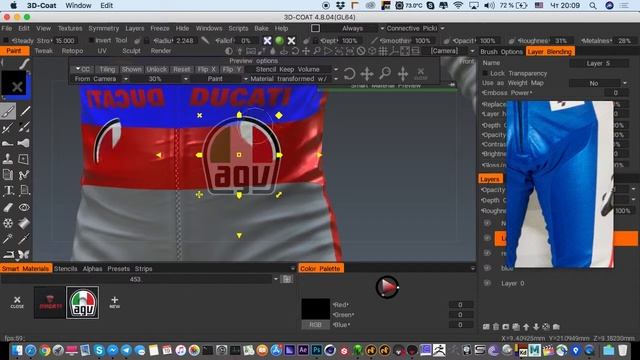The width and height of the screenshot is (640, 360).
Task: Click the black color swatch in Color Palette
Action: [316, 309]
